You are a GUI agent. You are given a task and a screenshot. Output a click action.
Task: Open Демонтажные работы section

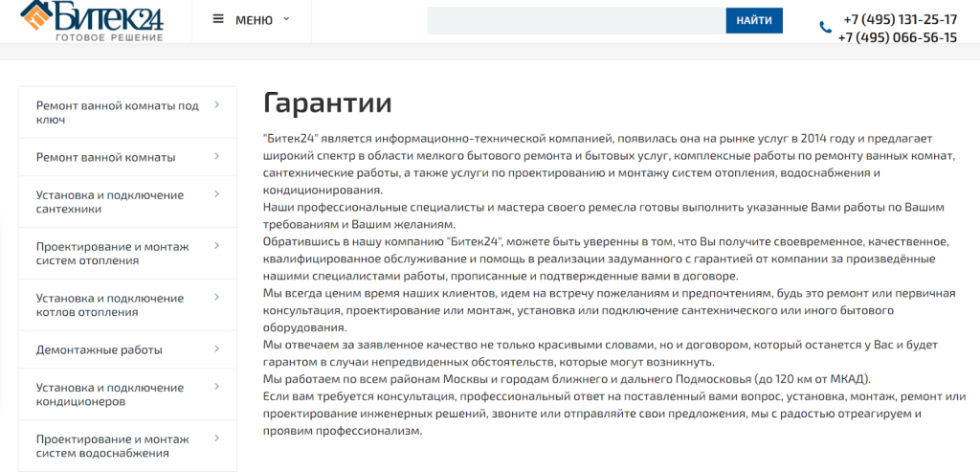click(99, 349)
